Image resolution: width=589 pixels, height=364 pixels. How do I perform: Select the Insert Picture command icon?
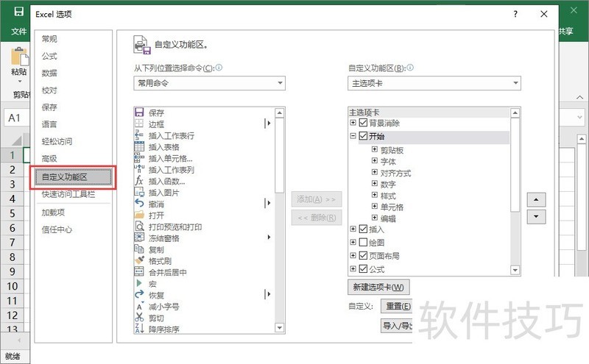(x=139, y=192)
